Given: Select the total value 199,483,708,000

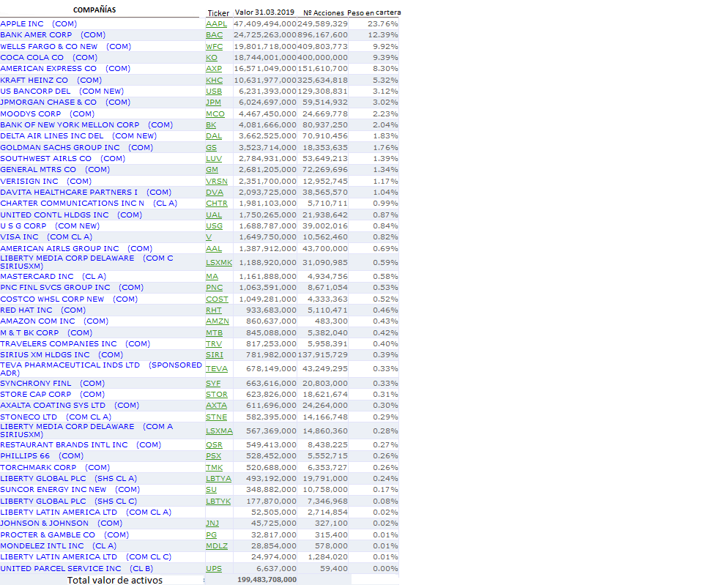Looking at the screenshot, I should (x=267, y=579).
